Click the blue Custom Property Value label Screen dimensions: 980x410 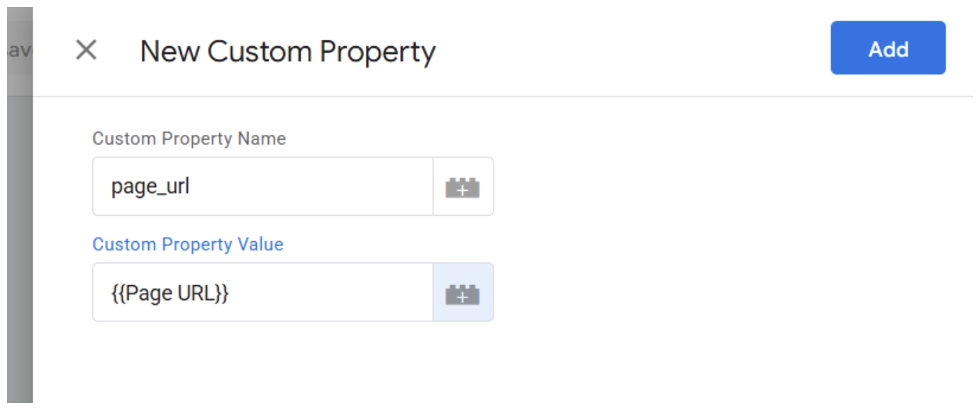click(188, 244)
